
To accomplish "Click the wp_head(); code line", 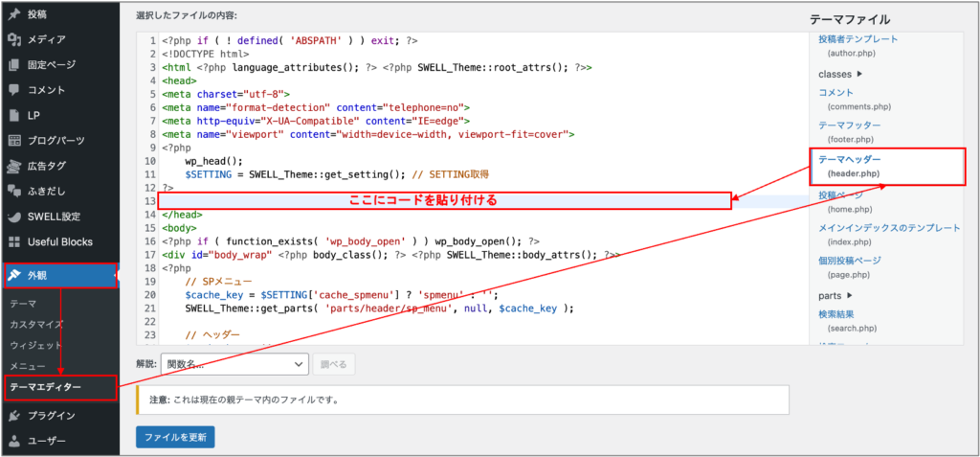I will pyautogui.click(x=213, y=160).
